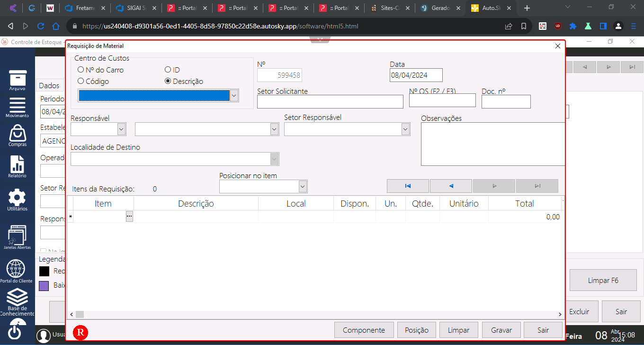Bookmark this page via address bar icon
The width and height of the screenshot is (644, 345).
(524, 26)
